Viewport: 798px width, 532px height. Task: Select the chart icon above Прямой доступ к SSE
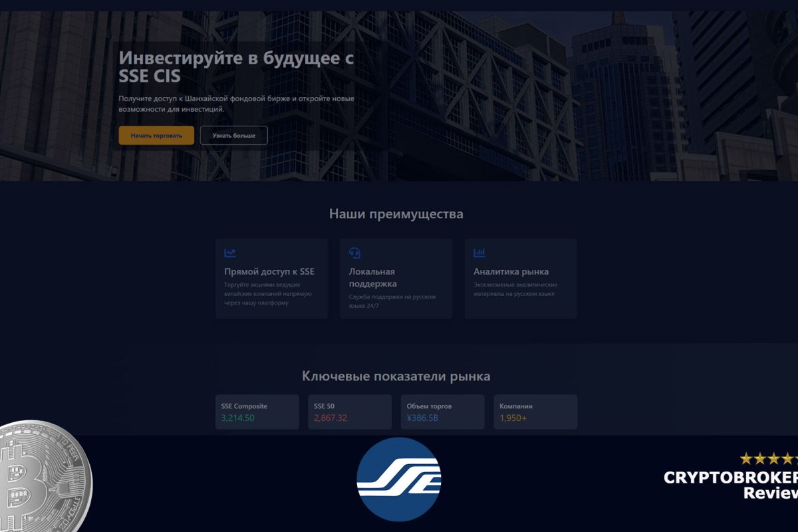[230, 253]
